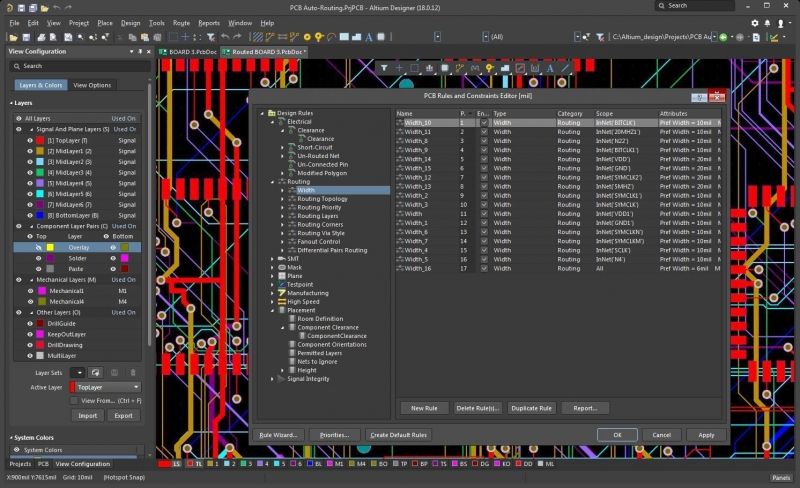Click the green go-forward icon near the path box

pyautogui.click(x=723, y=37)
